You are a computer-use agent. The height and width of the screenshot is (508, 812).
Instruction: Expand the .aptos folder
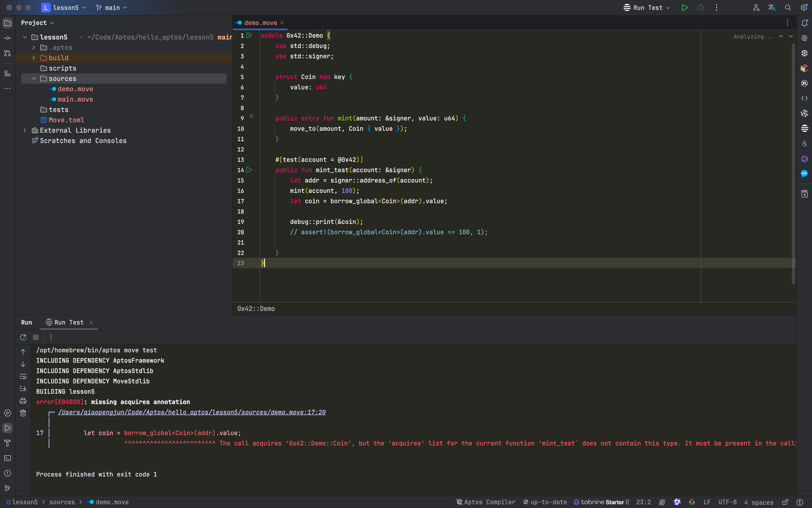pos(34,47)
